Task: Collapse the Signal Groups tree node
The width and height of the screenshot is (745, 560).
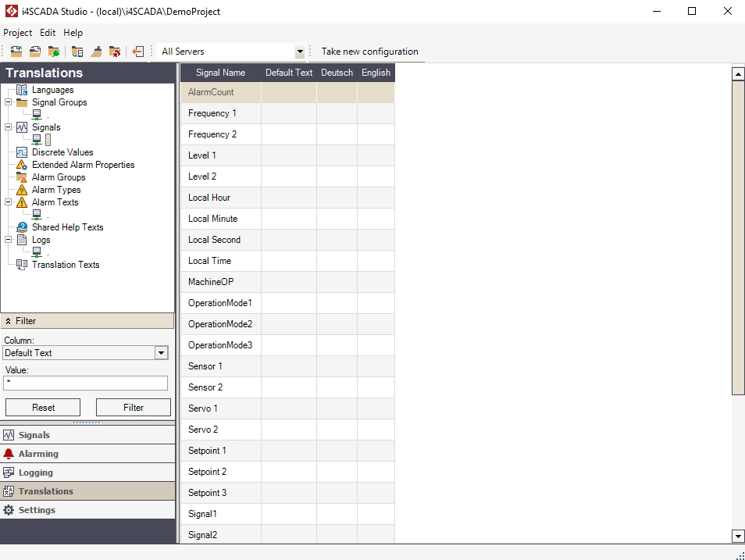Action: point(9,102)
